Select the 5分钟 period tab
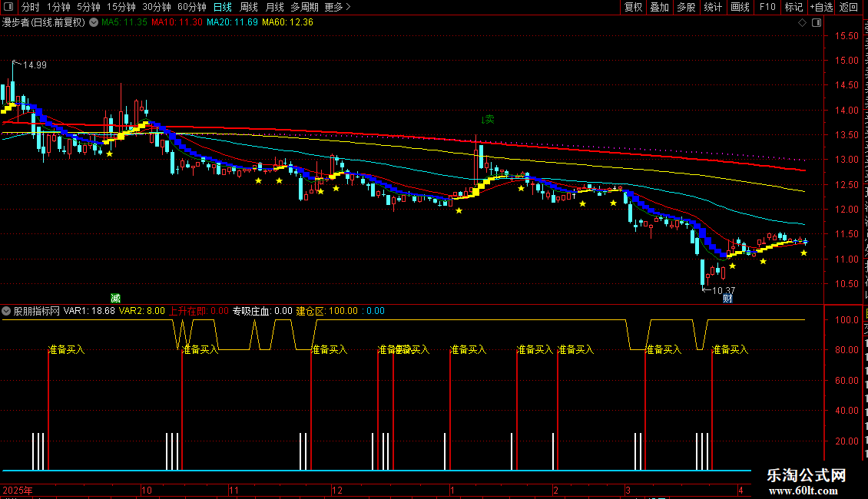This screenshot has height=499, width=868. (88, 7)
